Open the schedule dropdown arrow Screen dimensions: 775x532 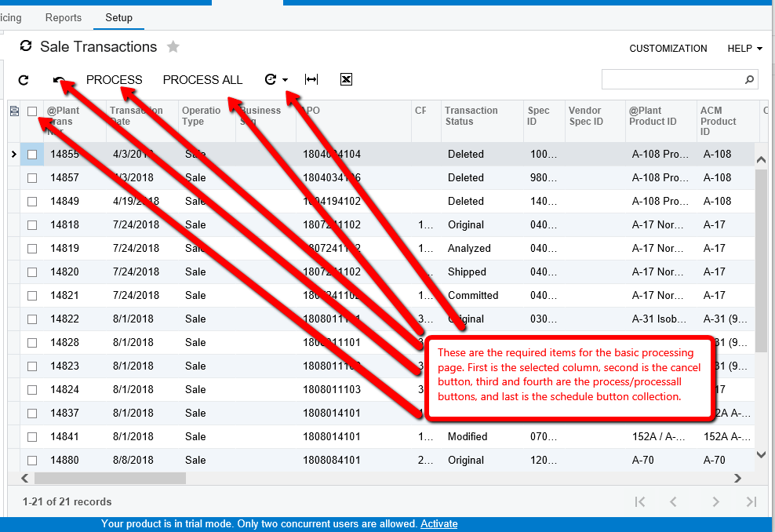pyautogui.click(x=286, y=80)
